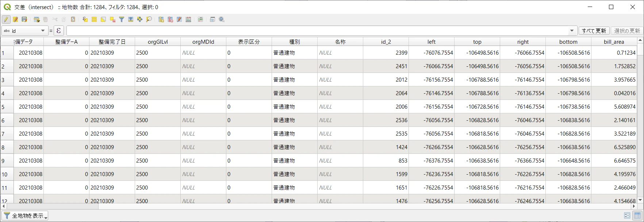Click the 種別 column header

pyautogui.click(x=295, y=42)
